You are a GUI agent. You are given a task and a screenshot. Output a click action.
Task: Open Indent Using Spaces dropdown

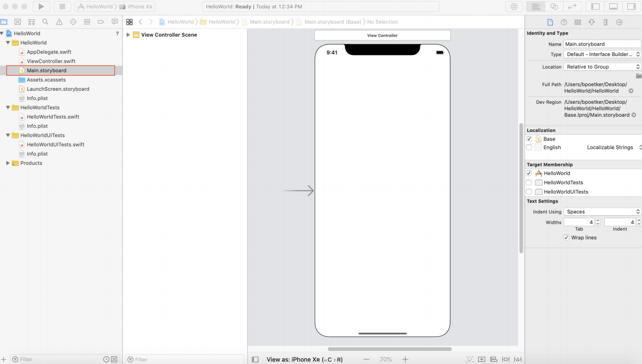click(x=602, y=212)
